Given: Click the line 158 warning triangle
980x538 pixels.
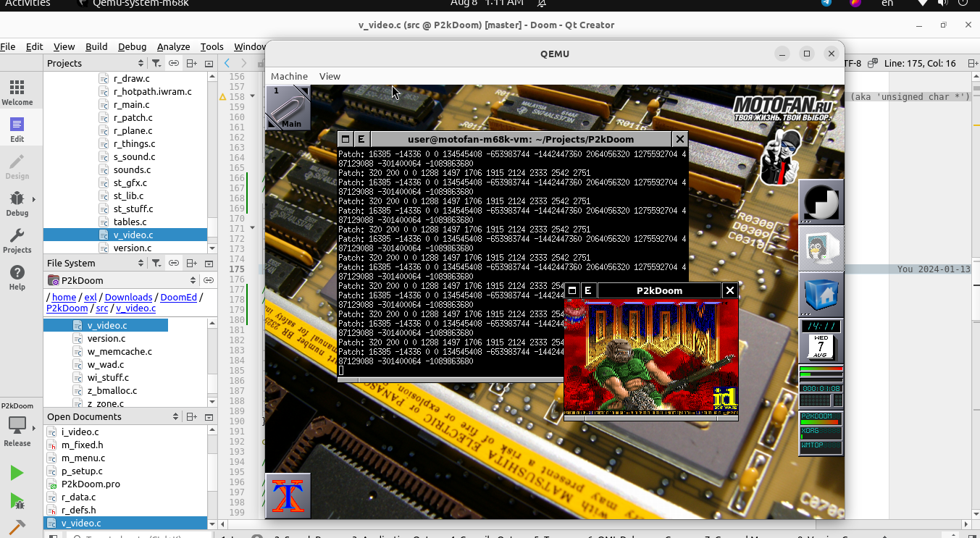Looking at the screenshot, I should coord(222,96).
